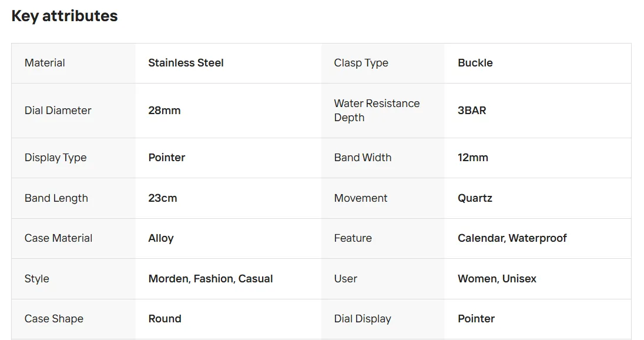Click the Band Length label
644x340 pixels.
click(x=56, y=198)
